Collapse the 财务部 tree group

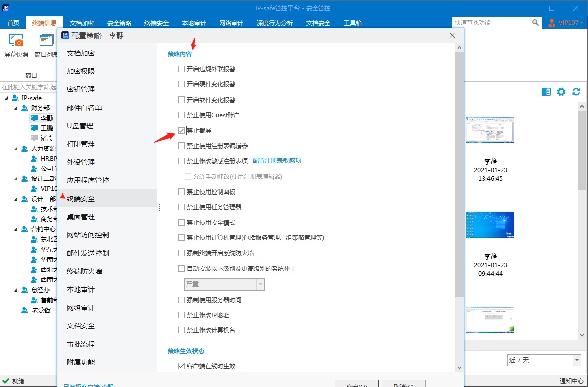(16, 108)
